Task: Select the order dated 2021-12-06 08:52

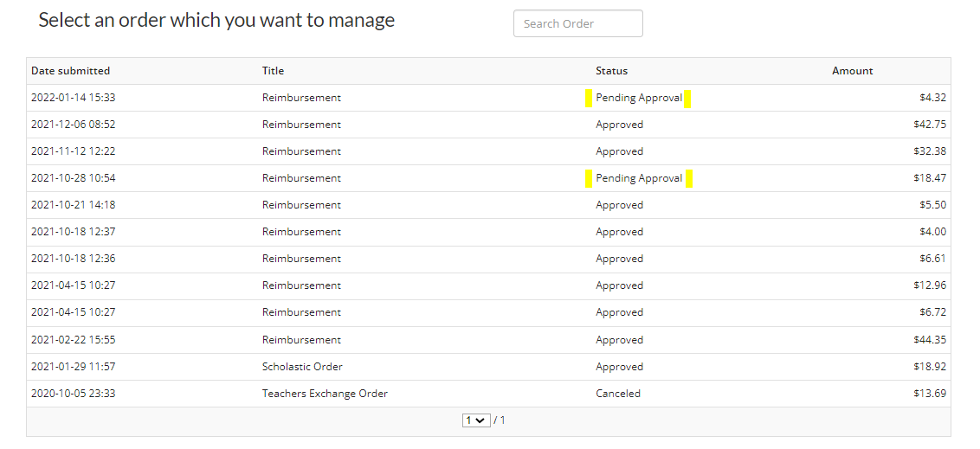Action: pos(74,125)
